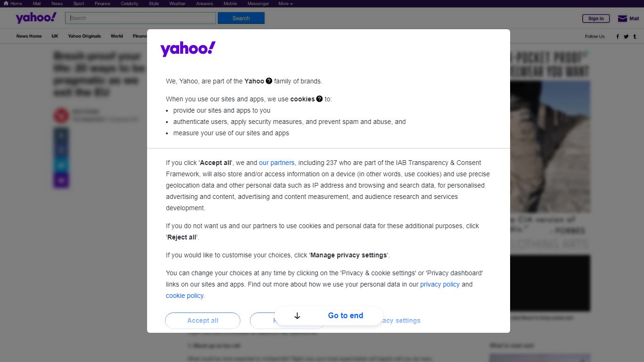Image resolution: width=644 pixels, height=362 pixels.
Task: Click the Accept all button
Action: [203, 321]
